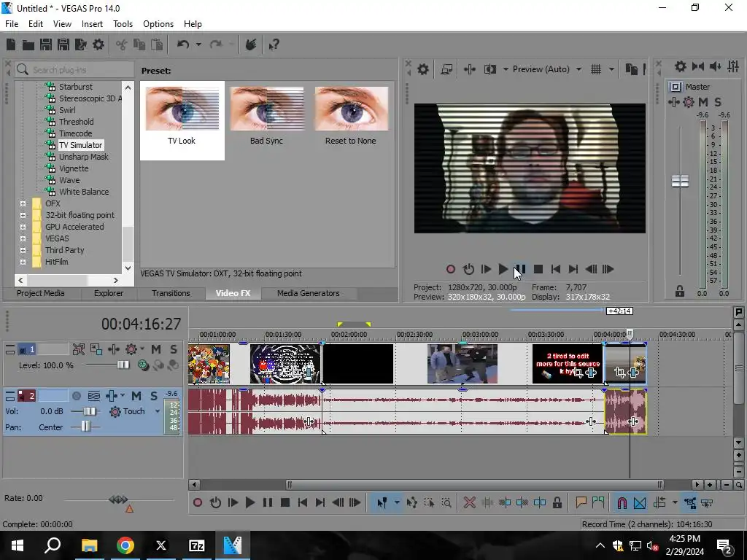The height and width of the screenshot is (560, 747).
Task: Click the Preview on external monitor icon
Action: coord(446,69)
